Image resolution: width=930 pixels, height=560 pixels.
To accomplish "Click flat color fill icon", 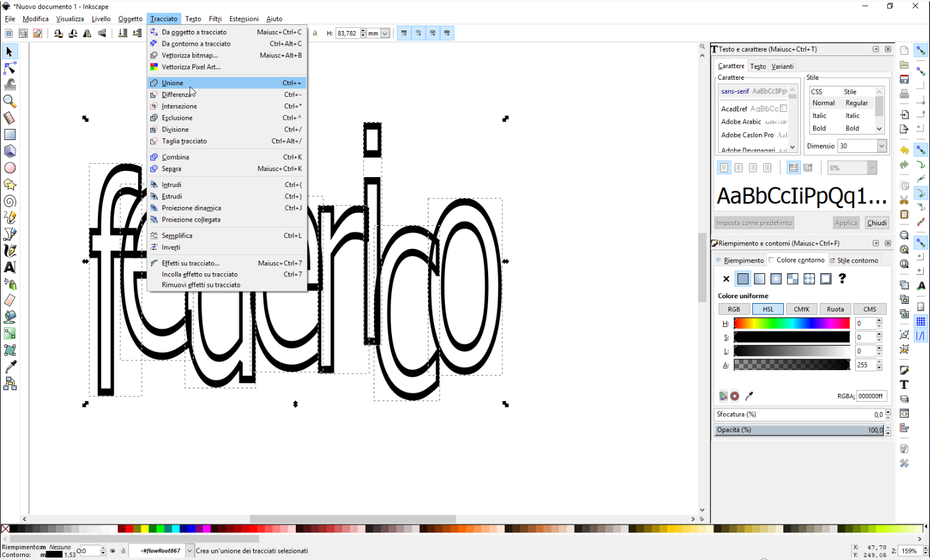I will pyautogui.click(x=743, y=279).
